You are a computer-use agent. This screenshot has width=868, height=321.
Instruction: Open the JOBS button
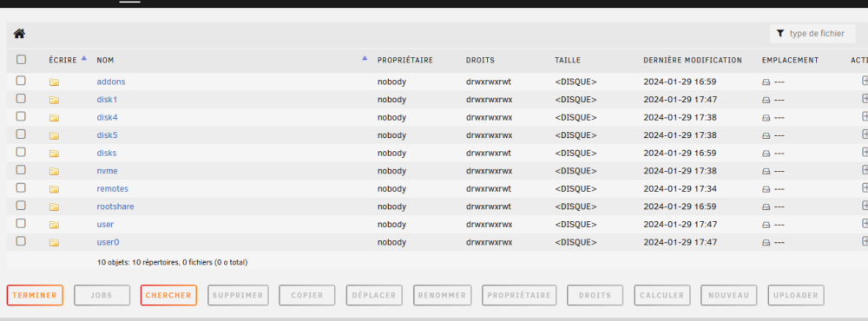click(102, 296)
